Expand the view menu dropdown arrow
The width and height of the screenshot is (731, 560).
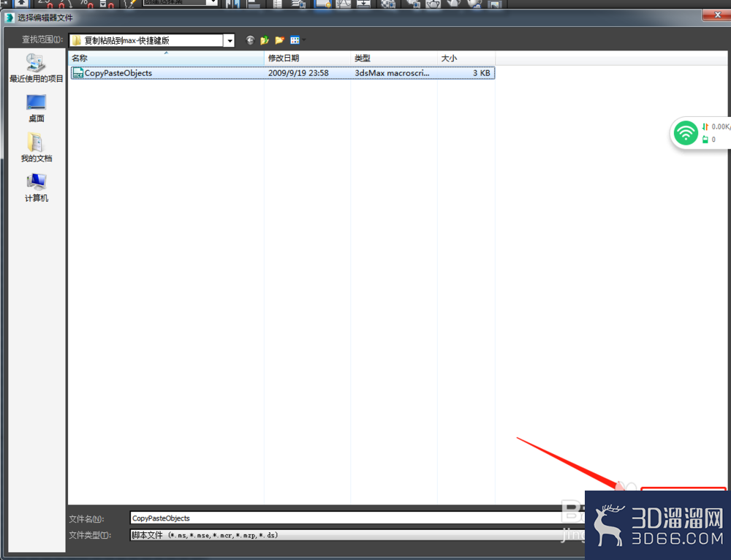click(x=304, y=40)
